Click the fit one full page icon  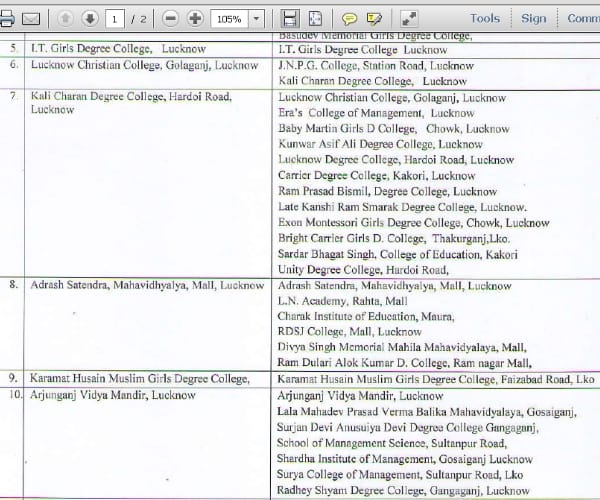pos(315,18)
